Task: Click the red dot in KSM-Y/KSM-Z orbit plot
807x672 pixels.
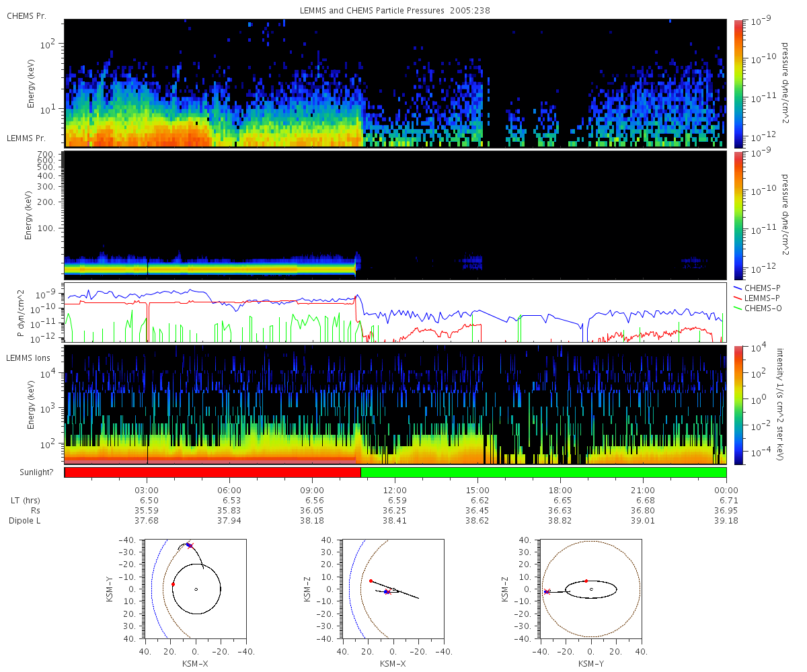Action: click(x=586, y=581)
